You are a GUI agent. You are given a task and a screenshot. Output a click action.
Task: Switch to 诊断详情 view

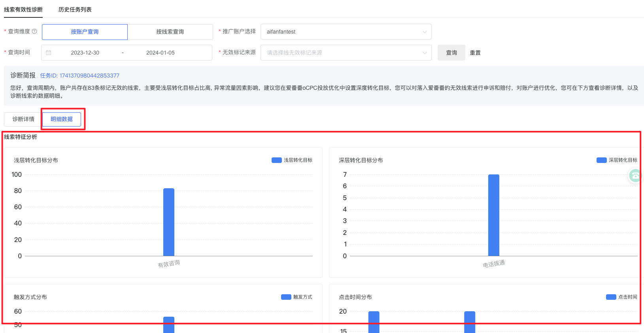[x=23, y=119]
